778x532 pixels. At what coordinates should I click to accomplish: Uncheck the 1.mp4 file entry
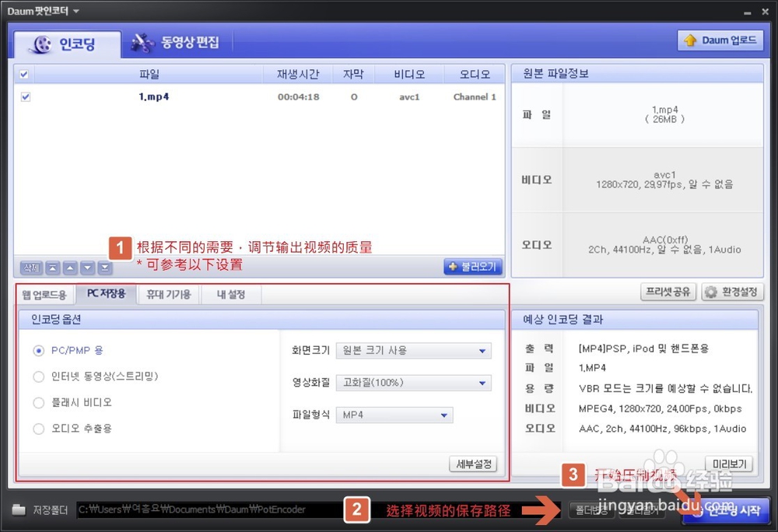coord(25,96)
